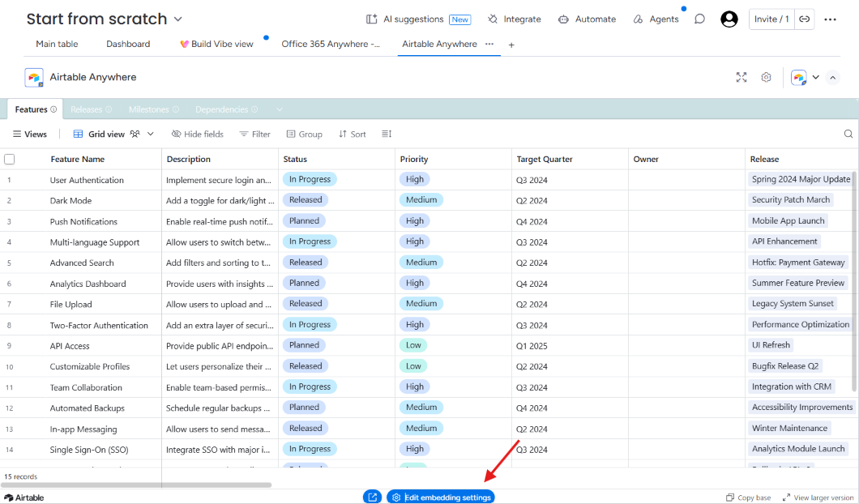Open the row height icon
This screenshot has width=859, height=504.
point(387,134)
